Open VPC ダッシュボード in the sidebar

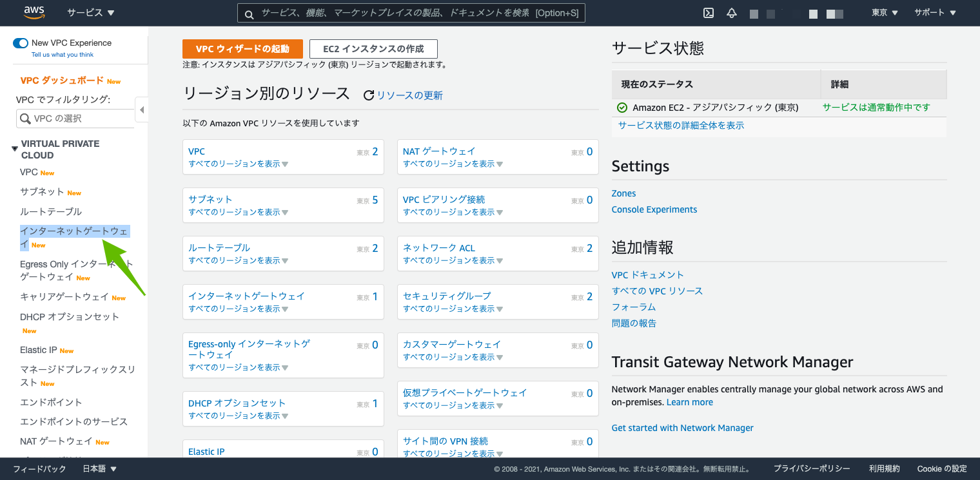point(62,81)
